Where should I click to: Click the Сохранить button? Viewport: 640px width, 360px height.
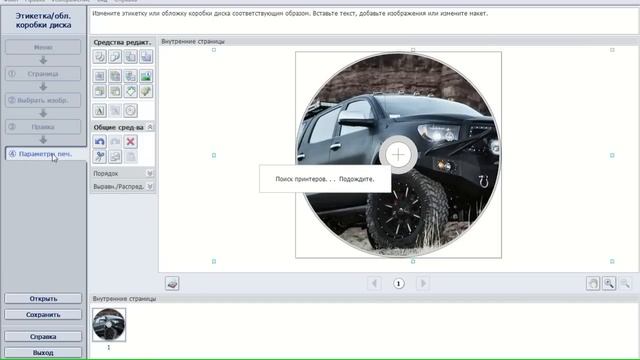click(43, 315)
